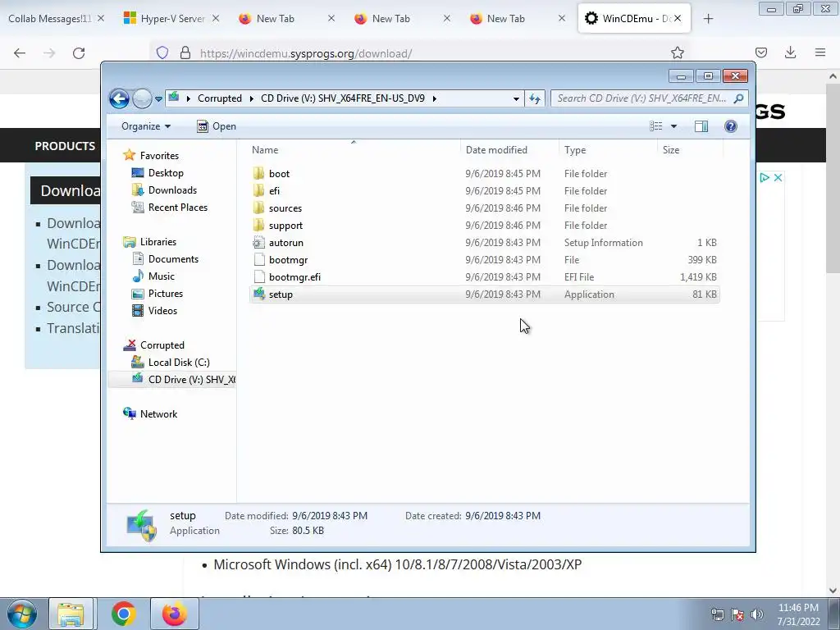840x630 pixels.
Task: Click PRODUCTS in the website navigation
Action: (x=65, y=146)
